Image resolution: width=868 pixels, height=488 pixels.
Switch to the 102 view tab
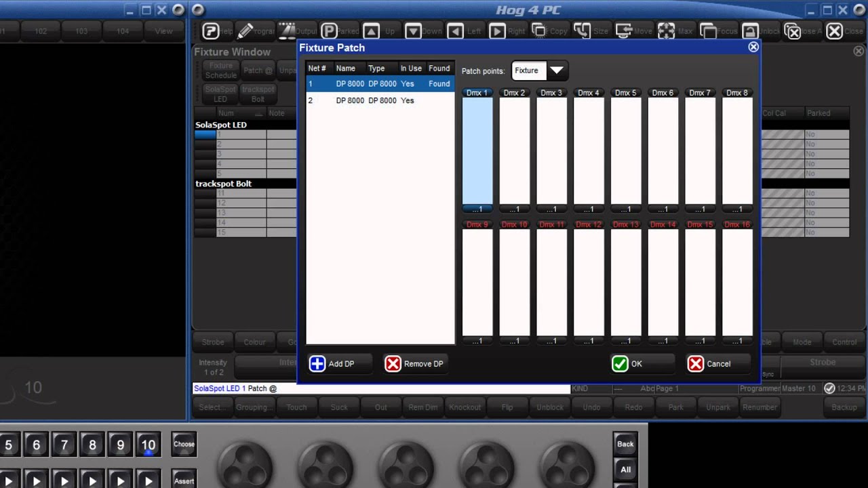point(41,31)
